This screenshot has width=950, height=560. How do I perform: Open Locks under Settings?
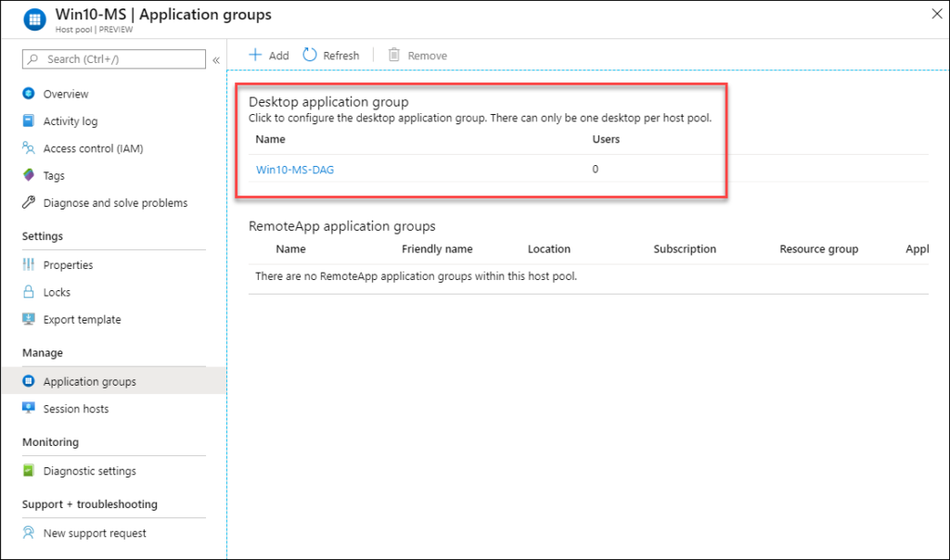(57, 292)
